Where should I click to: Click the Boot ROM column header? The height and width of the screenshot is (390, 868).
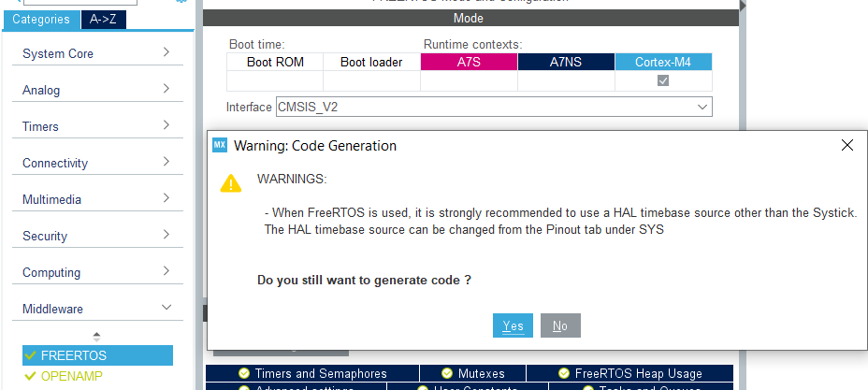click(275, 62)
